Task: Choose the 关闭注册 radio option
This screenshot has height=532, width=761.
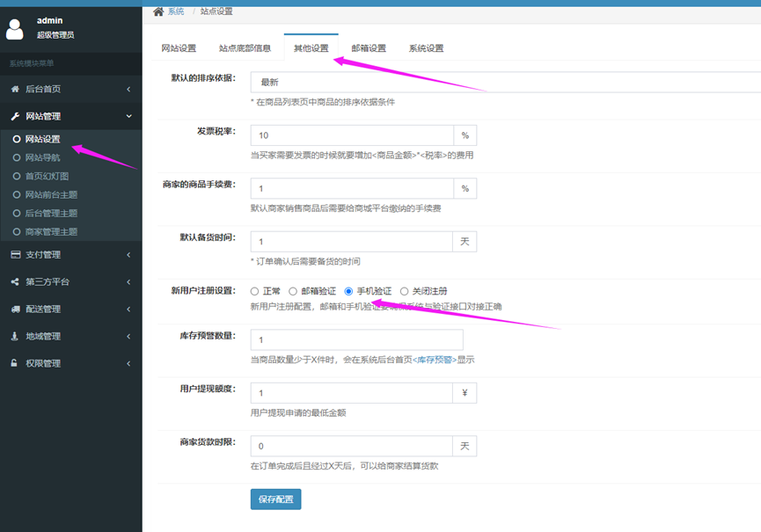Action: (405, 291)
